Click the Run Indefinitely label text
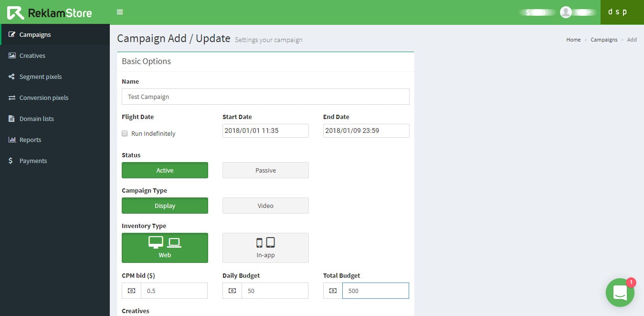 coord(153,133)
